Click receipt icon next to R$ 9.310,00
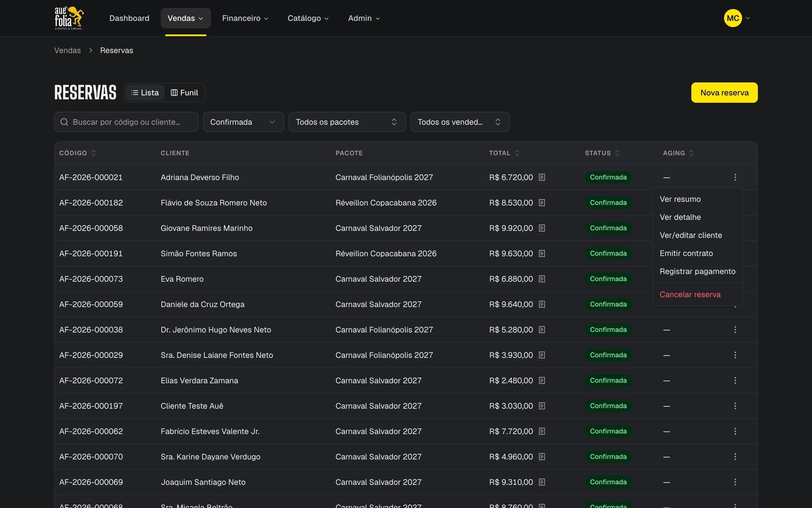Viewport: 812px width, 508px height. tap(542, 482)
